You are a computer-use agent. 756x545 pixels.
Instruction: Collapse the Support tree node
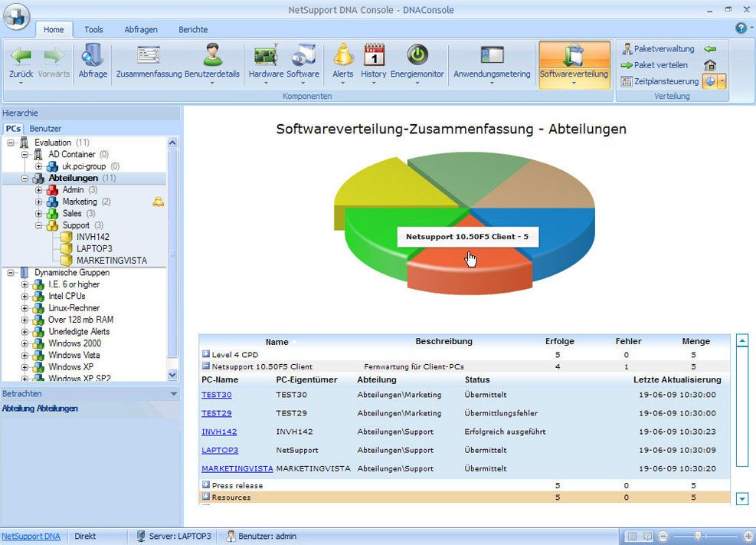[x=38, y=225]
